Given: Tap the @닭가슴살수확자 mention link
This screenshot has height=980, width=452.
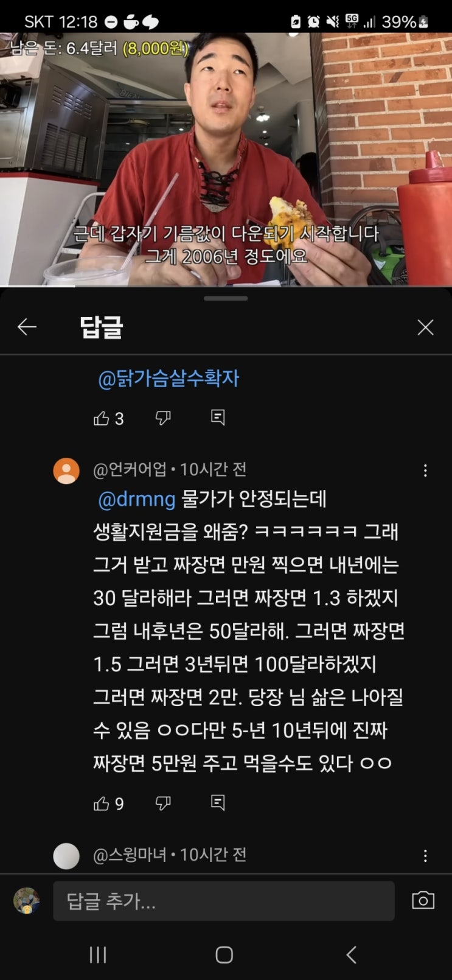Looking at the screenshot, I should [x=169, y=379].
